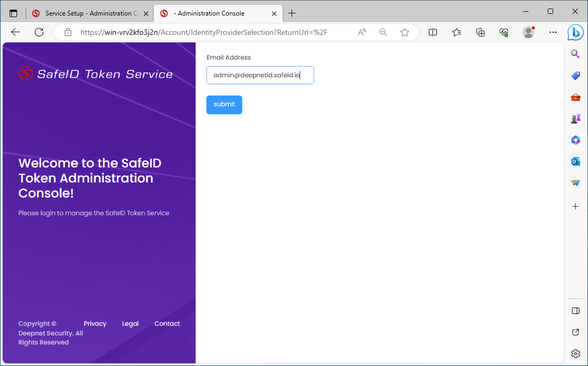Open the Tools briefcase sidebar icon
The width and height of the screenshot is (588, 366).
pyautogui.click(x=575, y=97)
